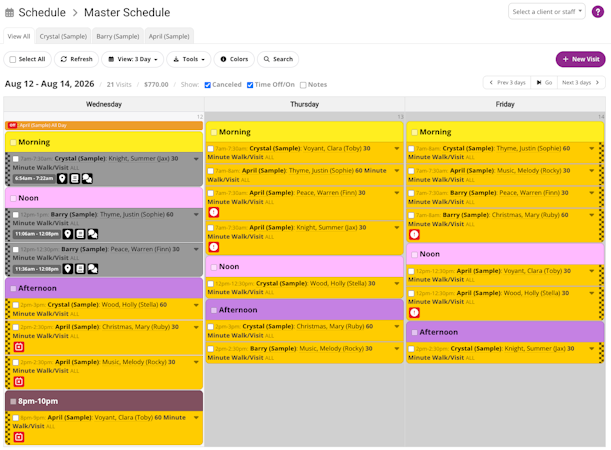Click the Go date button
Screen dimensions: 611x450
[544, 83]
